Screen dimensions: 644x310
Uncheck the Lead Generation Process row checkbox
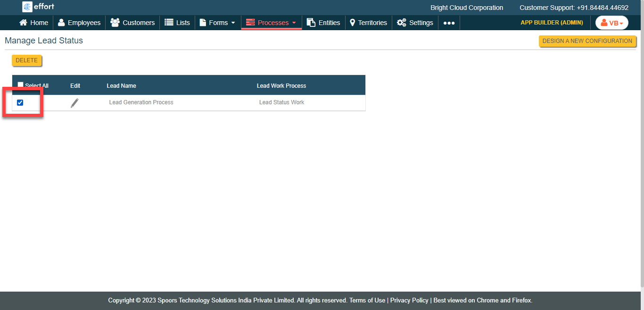(20, 102)
